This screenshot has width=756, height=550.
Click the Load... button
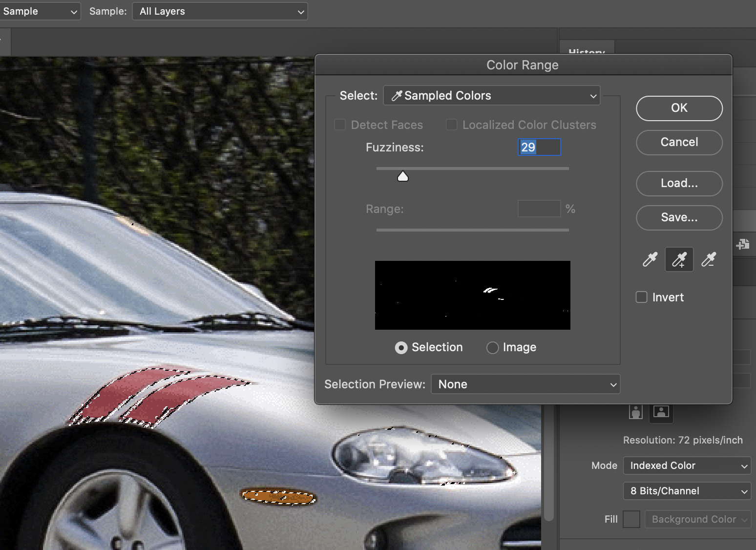[x=679, y=183]
